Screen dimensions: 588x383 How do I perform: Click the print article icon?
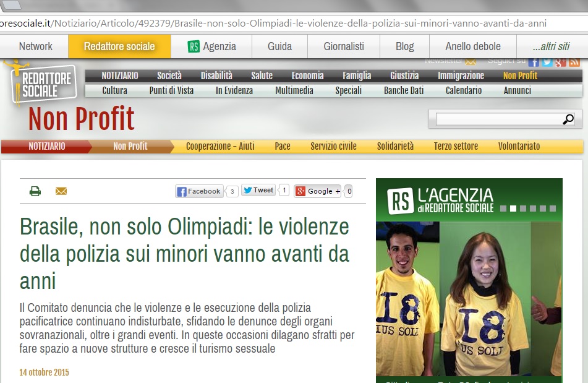tap(35, 191)
